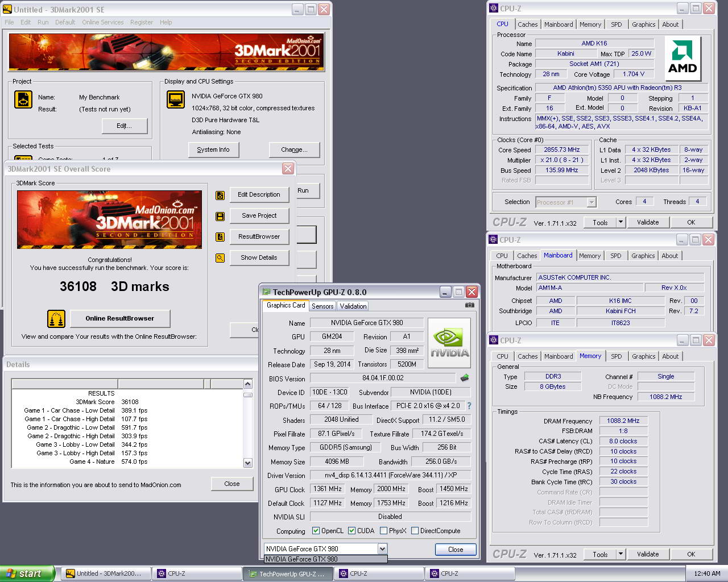
Task: Click the AMD logo in CPU-Z CPU window
Action: coord(682,59)
